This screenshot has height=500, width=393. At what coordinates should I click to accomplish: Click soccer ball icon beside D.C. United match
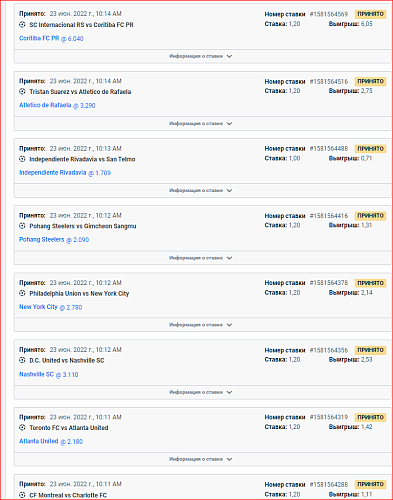[22, 360]
